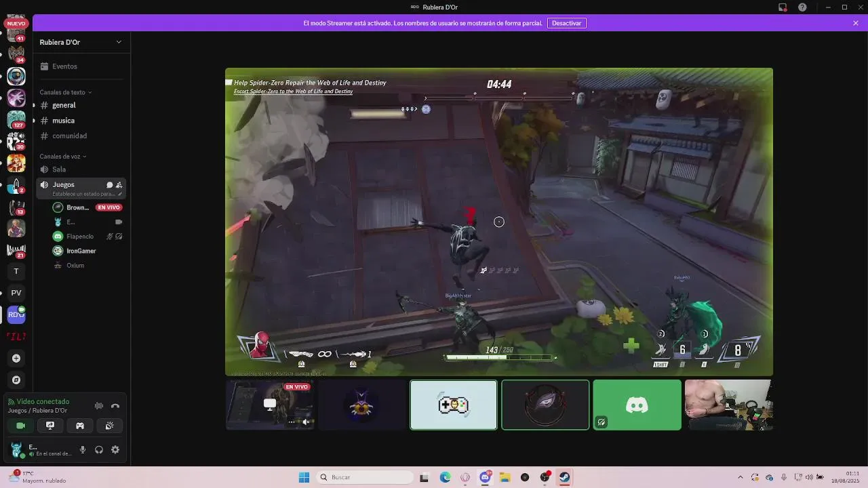This screenshot has height=488, width=868.
Task: Join the Sala voice channel
Action: pos(81,169)
